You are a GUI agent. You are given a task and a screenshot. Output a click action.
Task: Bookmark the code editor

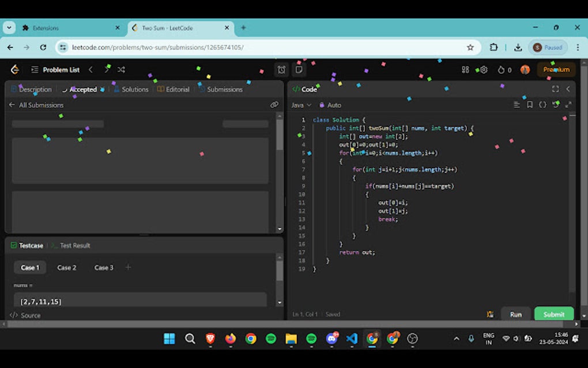[x=529, y=105]
